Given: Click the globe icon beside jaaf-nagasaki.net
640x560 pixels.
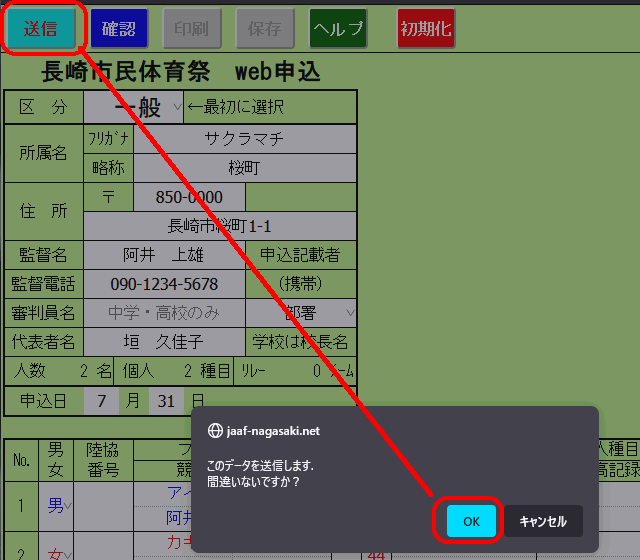Looking at the screenshot, I should 215,431.
